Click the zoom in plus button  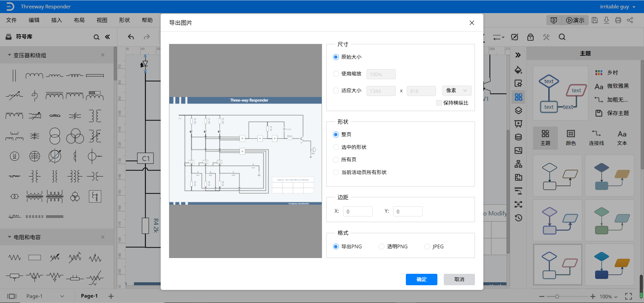pos(593,297)
